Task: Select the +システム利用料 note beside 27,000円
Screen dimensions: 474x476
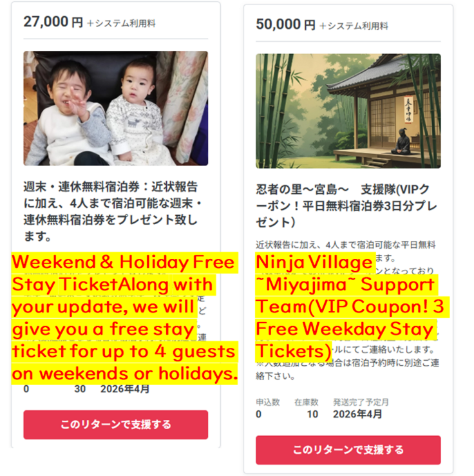Action: 121,23
